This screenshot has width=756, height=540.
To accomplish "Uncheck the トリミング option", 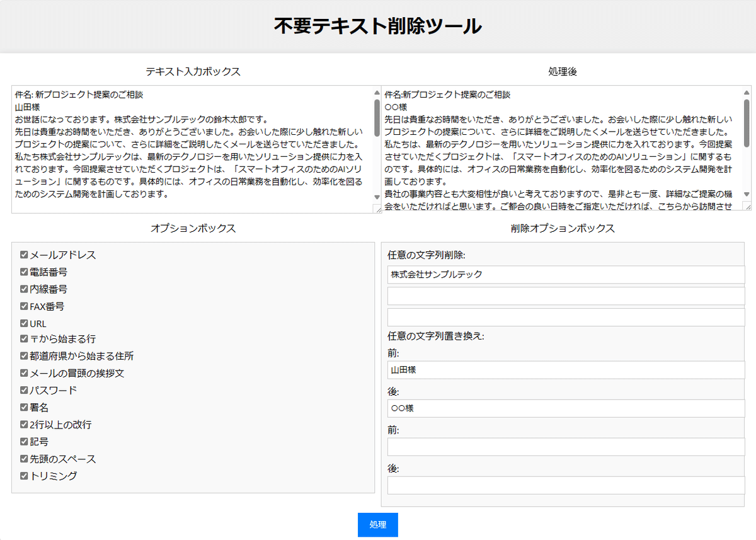I will coord(24,475).
